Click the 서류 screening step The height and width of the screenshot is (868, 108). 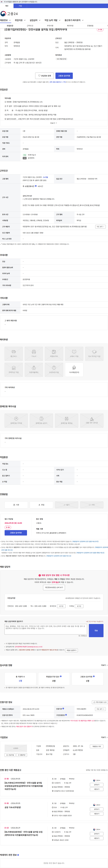[x=16, y=505]
